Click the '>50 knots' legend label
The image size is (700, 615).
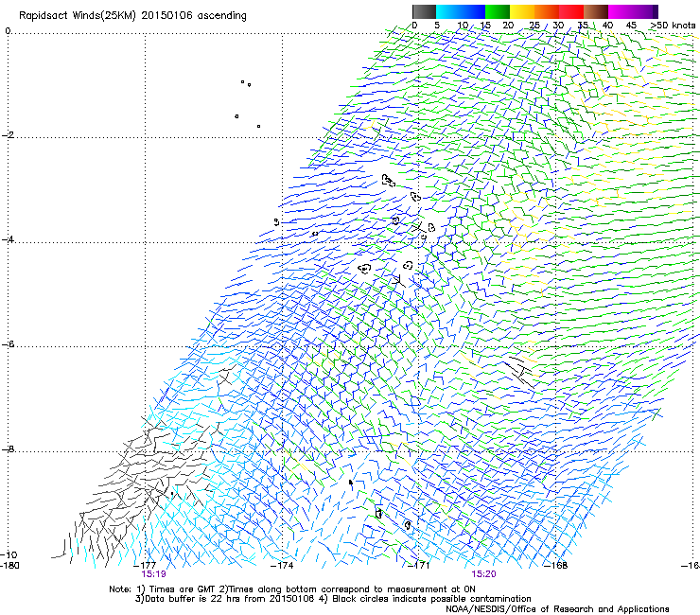tap(673, 26)
